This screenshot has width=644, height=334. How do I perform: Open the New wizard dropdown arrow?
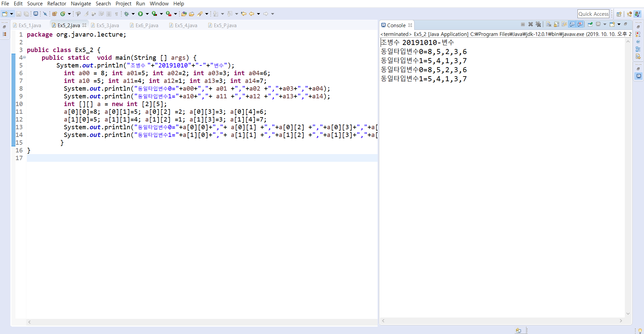(11, 14)
